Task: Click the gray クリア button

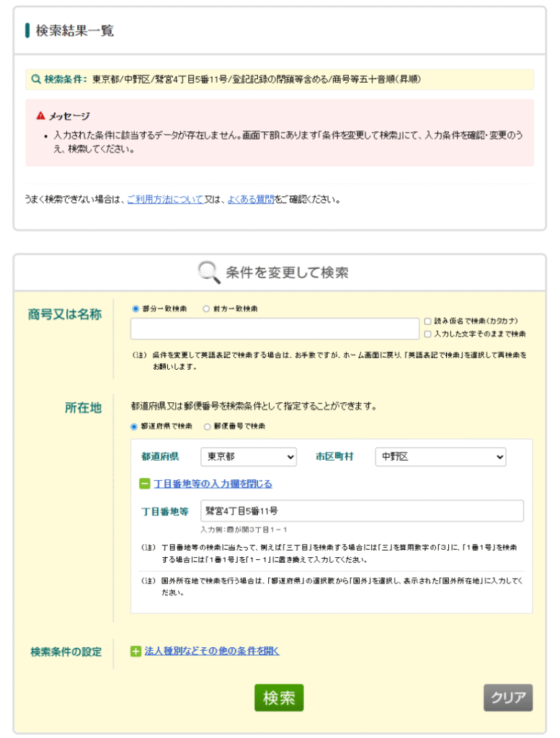Action: coord(508,698)
